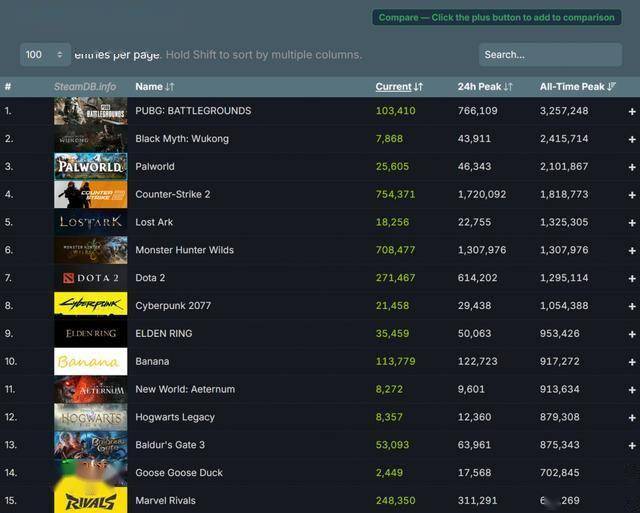Click the Compare button at top

pyautogui.click(x=496, y=18)
